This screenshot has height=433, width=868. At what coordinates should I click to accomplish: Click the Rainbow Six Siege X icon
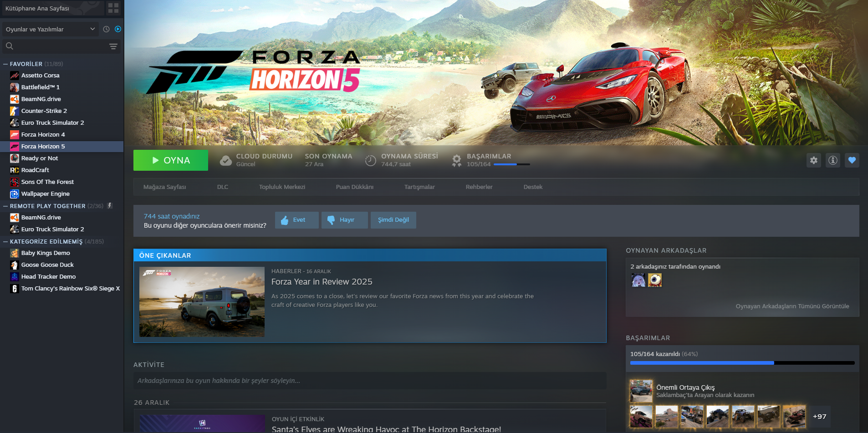click(x=15, y=289)
